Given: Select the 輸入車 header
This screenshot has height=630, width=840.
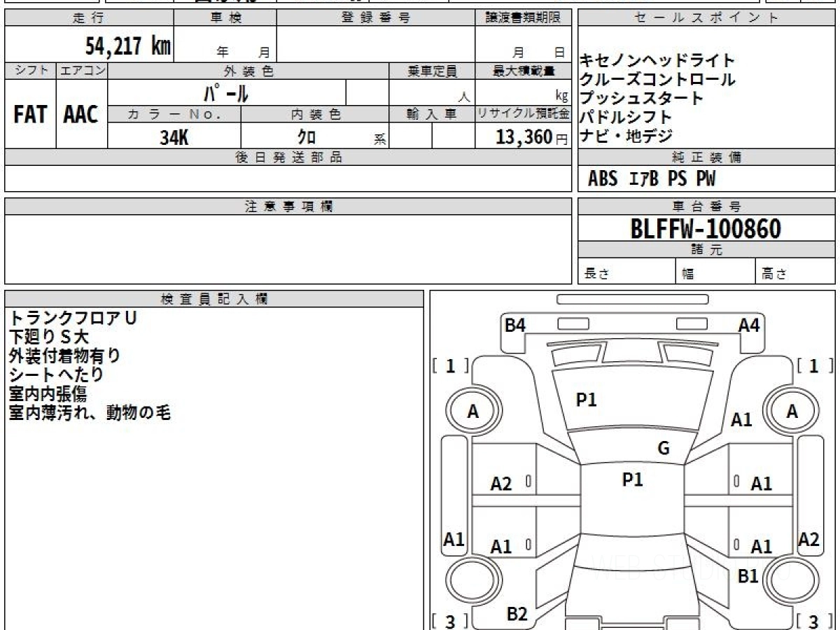Looking at the screenshot, I should [432, 114].
